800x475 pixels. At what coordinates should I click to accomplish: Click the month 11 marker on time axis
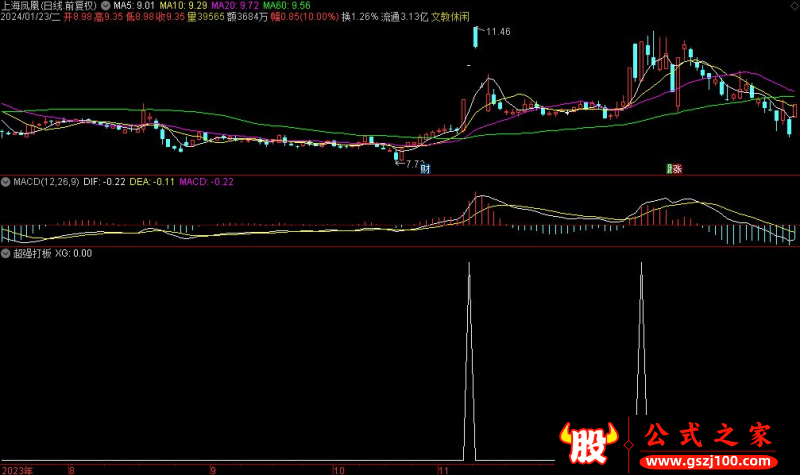click(x=440, y=469)
